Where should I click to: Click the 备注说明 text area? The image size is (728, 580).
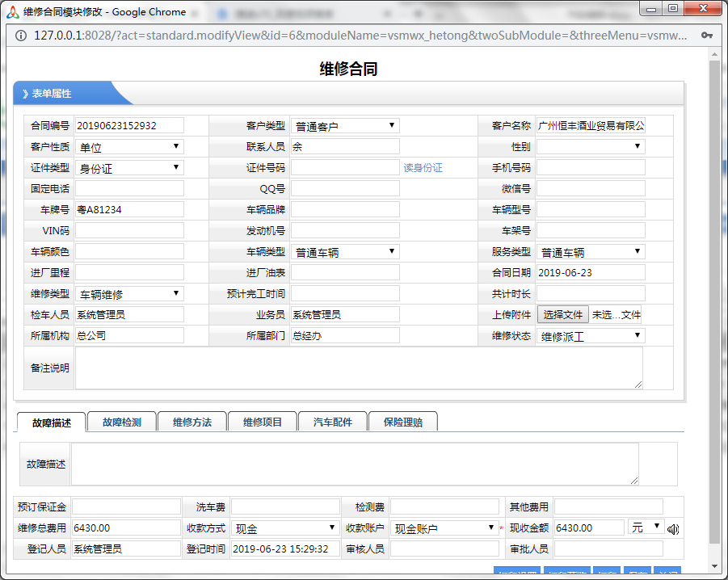click(x=358, y=368)
